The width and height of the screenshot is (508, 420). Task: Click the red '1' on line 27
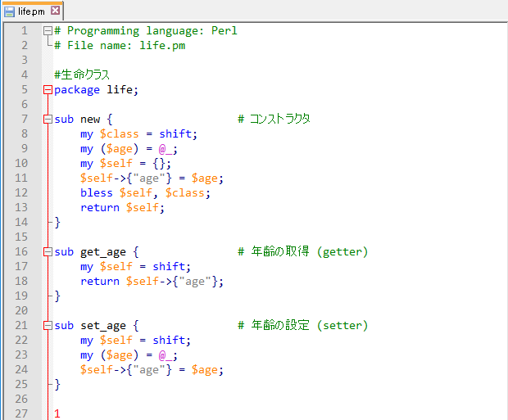(x=57, y=413)
